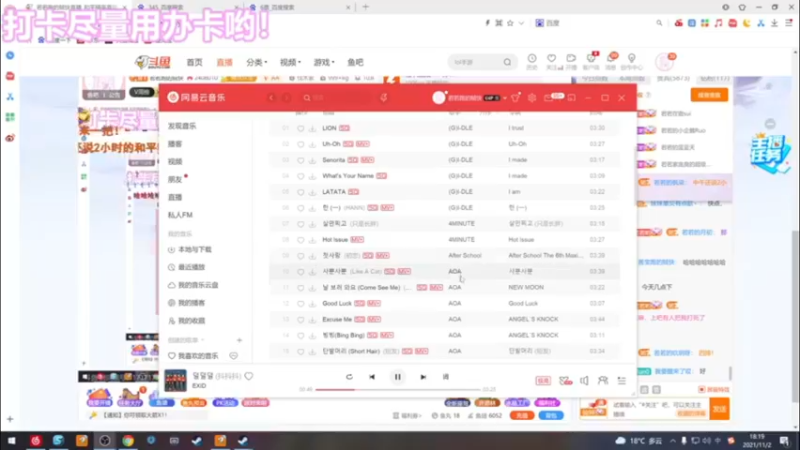Screen dimensions: 800x450
Task: Download the song What's Your Name
Action: click(x=312, y=176)
